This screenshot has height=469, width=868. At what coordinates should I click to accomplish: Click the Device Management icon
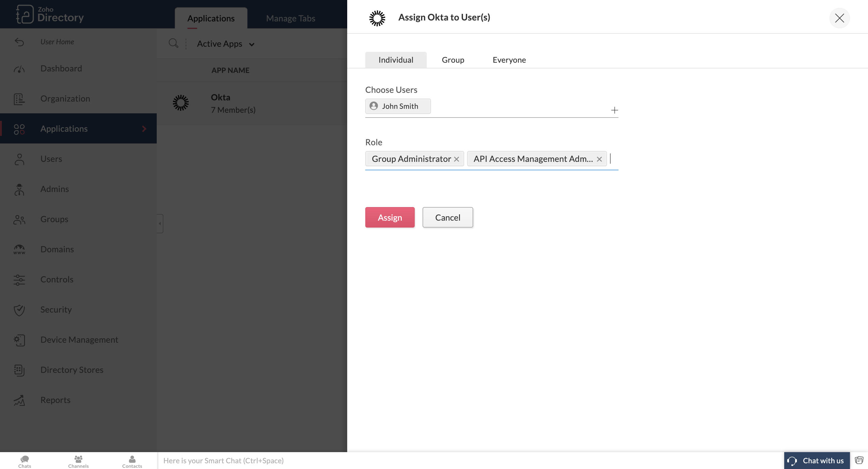point(19,340)
